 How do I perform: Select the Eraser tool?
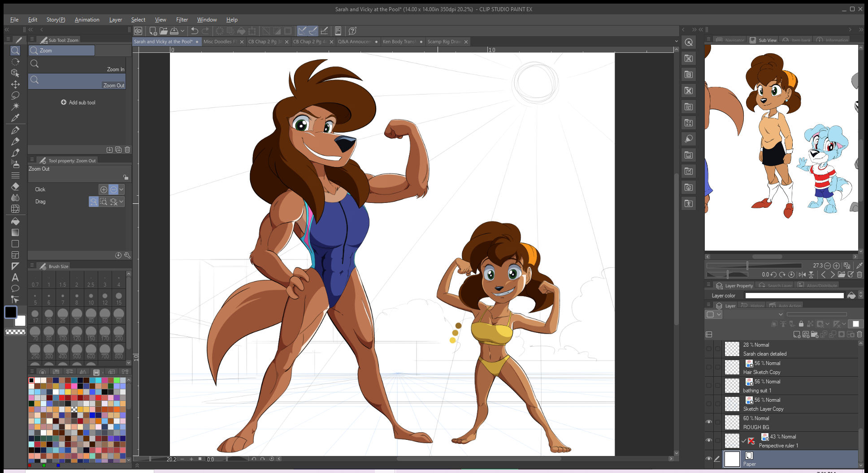click(15, 186)
